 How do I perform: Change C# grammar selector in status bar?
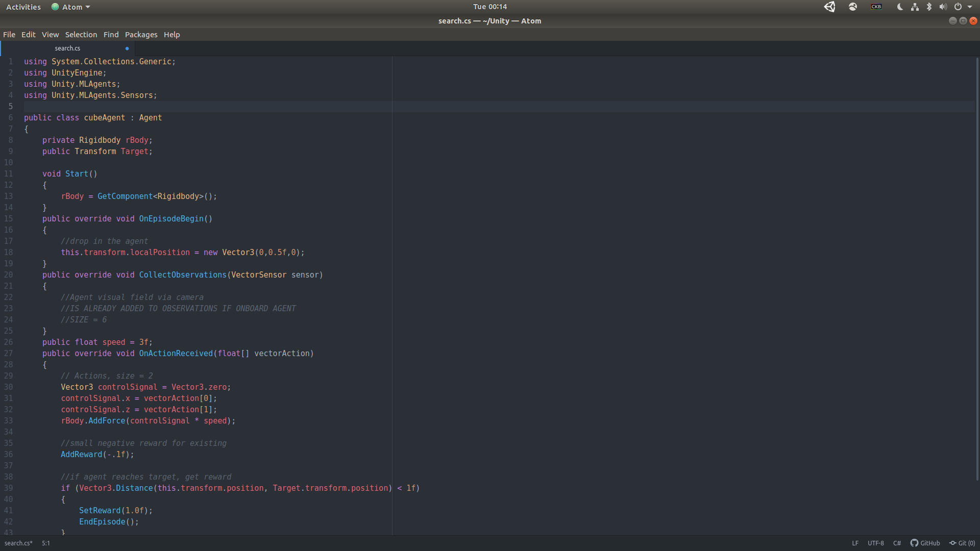tap(897, 543)
